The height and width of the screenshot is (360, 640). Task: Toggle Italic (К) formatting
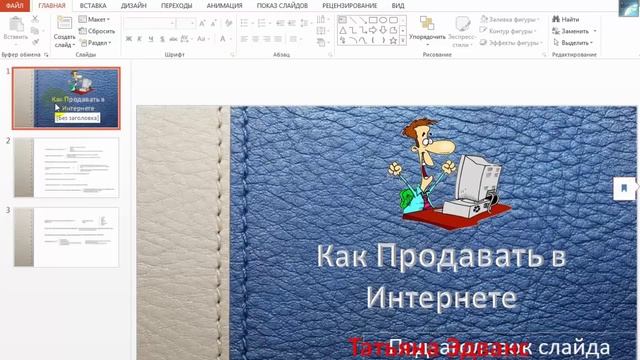click(x=139, y=39)
